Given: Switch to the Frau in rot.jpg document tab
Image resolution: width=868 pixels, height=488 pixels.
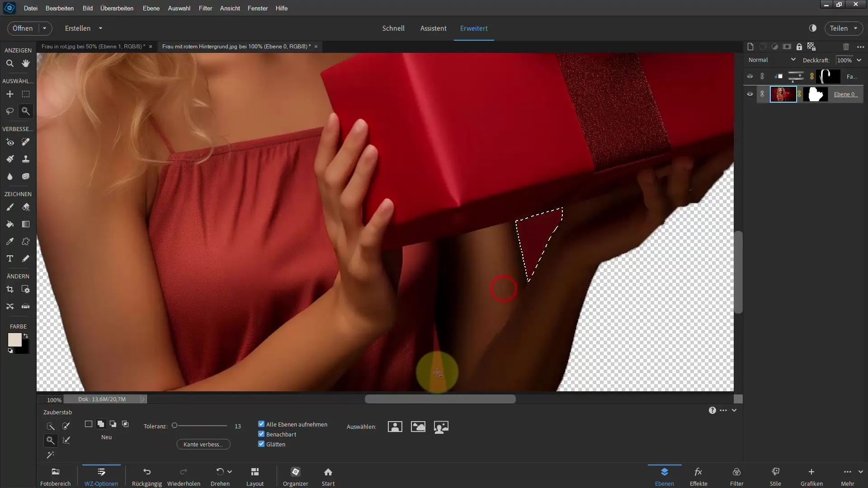Looking at the screenshot, I should (93, 46).
